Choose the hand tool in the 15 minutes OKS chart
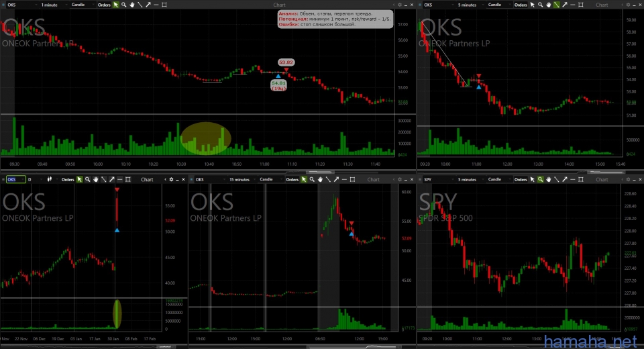 coord(320,180)
